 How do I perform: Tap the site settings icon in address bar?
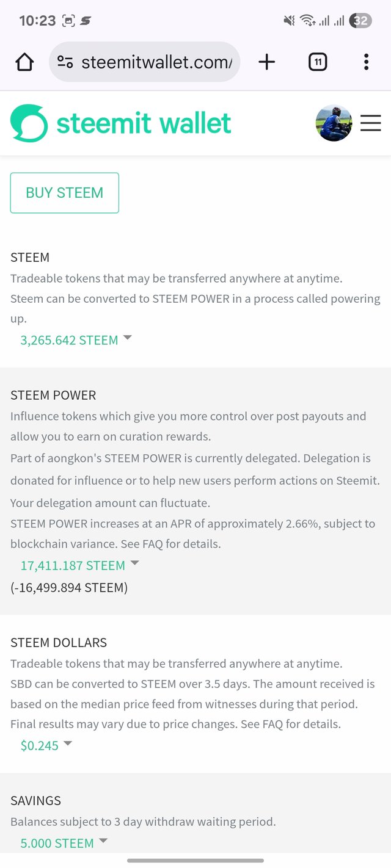point(65,62)
